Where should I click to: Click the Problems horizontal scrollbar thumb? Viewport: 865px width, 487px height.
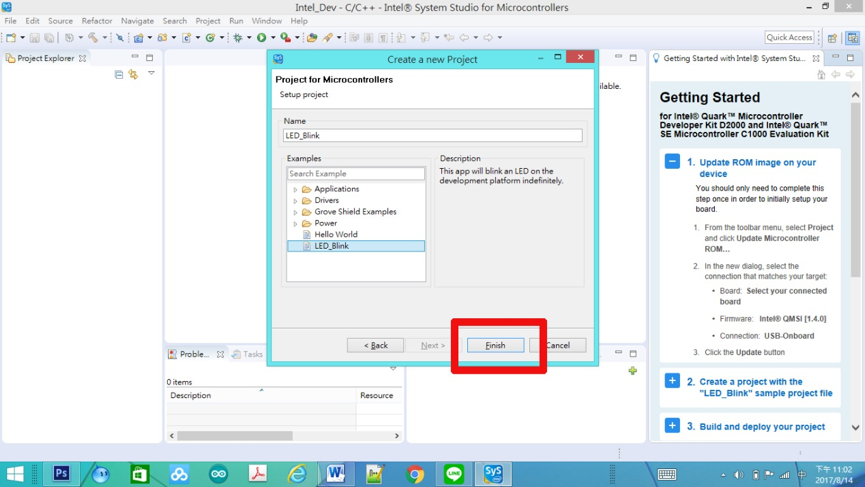(x=235, y=436)
